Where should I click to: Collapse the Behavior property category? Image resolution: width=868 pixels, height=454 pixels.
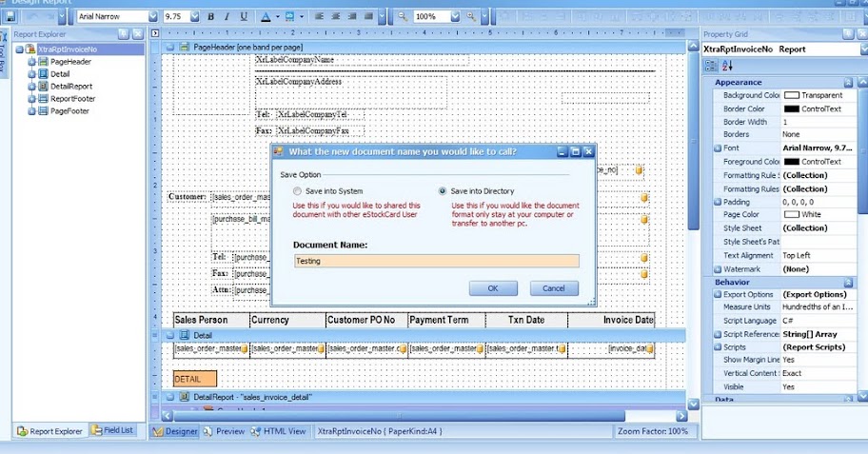click(848, 283)
